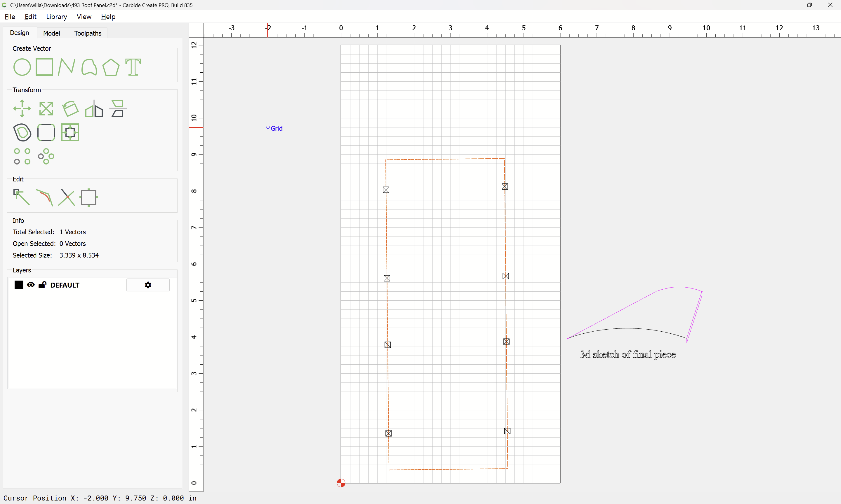This screenshot has width=841, height=504.
Task: Select the Create Circle tool
Action: coord(22,67)
